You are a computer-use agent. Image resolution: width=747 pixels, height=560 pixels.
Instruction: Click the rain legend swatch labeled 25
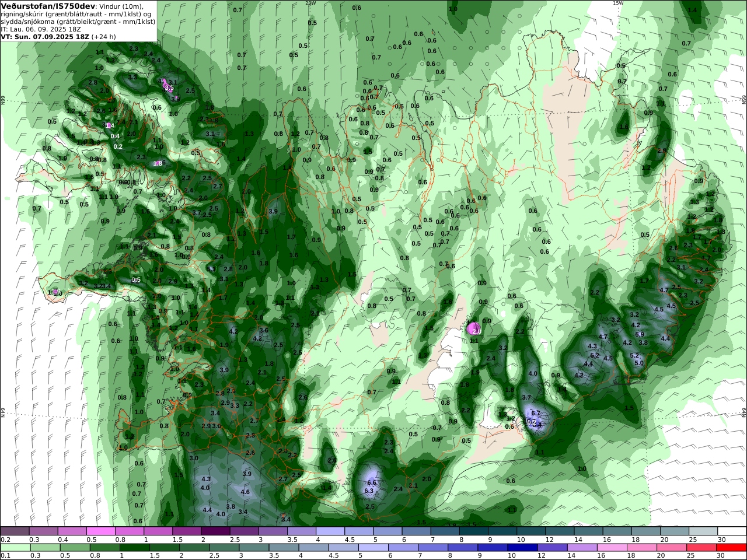coord(701,548)
